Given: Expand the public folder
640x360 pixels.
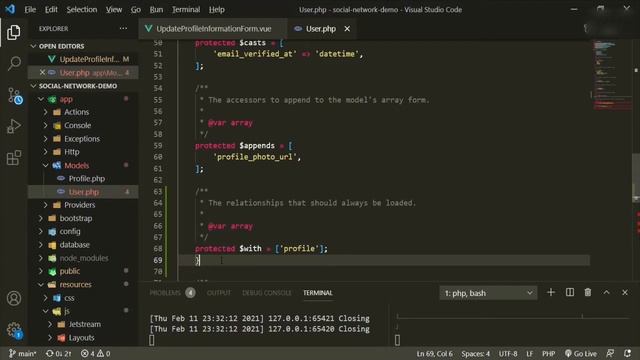Looking at the screenshot, I should [x=41, y=271].
